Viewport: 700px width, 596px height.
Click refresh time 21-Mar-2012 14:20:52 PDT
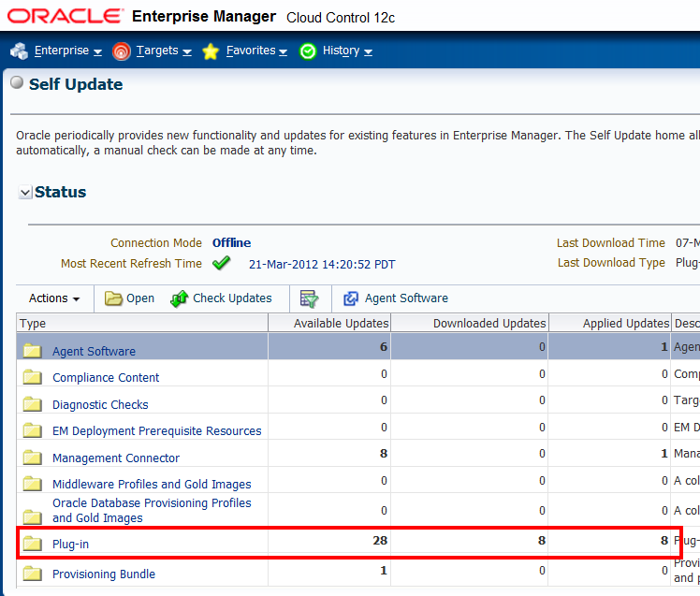322,264
